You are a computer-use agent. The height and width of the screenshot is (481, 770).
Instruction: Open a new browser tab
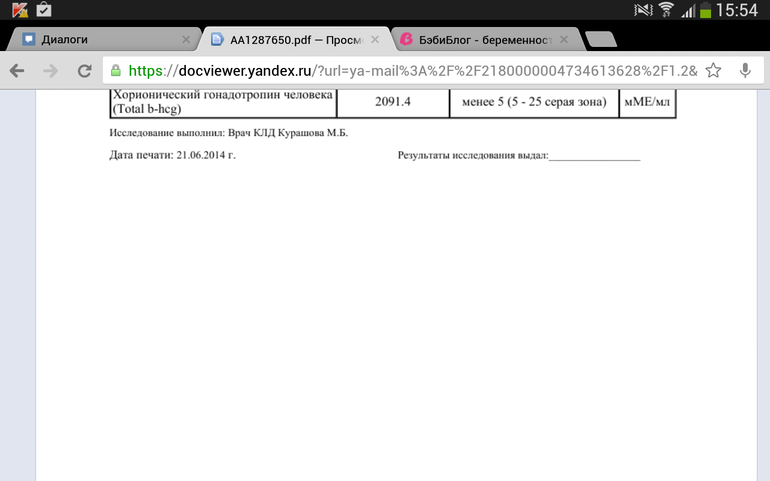600,40
